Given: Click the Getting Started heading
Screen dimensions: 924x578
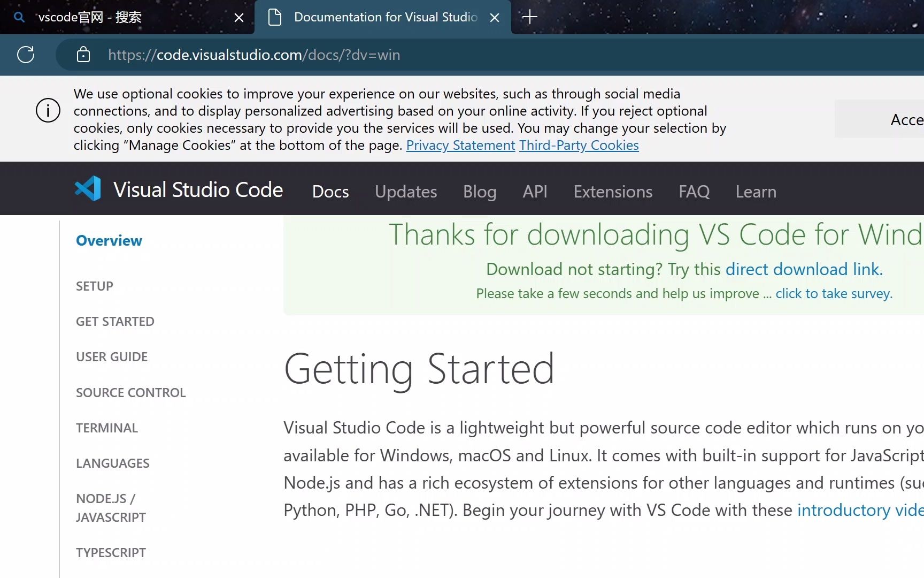Looking at the screenshot, I should [419, 369].
